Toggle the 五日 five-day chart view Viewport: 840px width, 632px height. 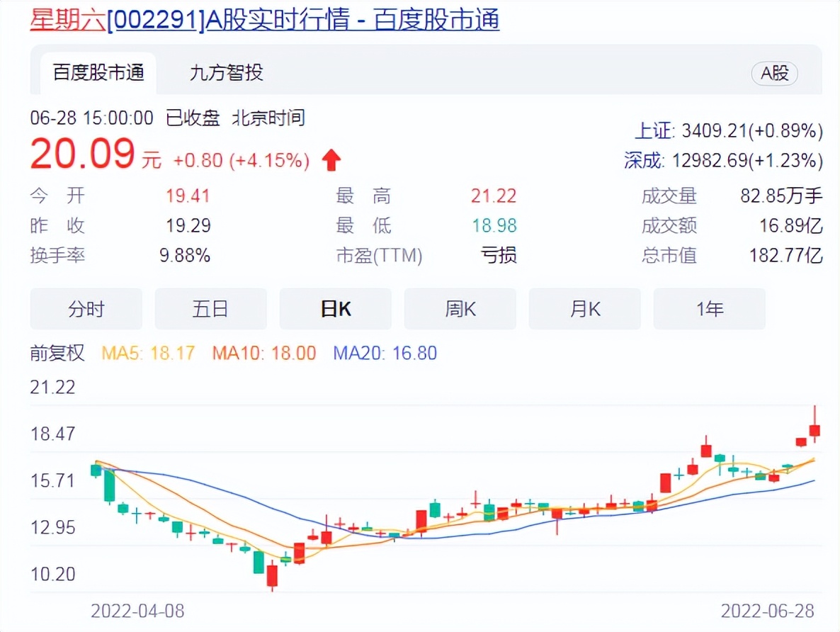210,308
